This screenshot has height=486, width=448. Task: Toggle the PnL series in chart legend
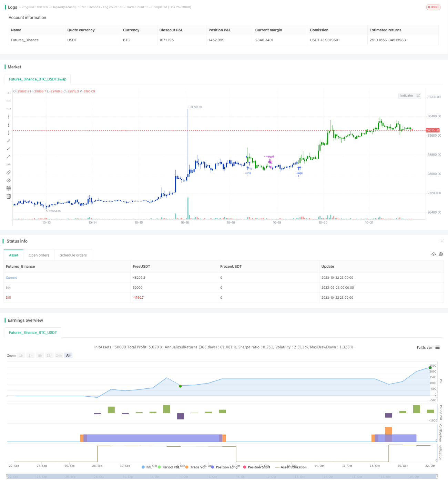[147, 467]
